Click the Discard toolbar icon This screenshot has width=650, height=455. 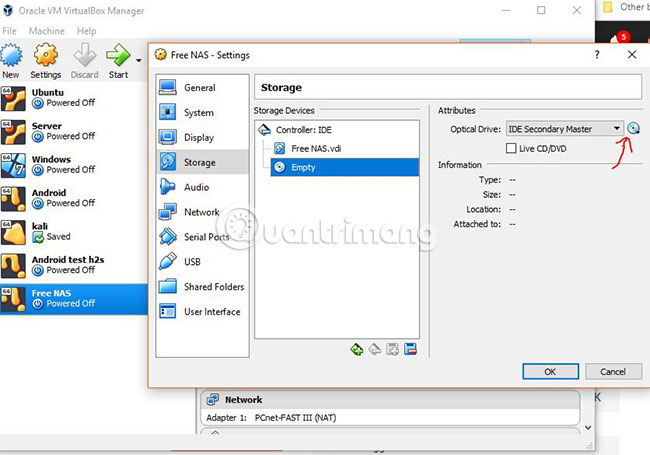[85, 61]
